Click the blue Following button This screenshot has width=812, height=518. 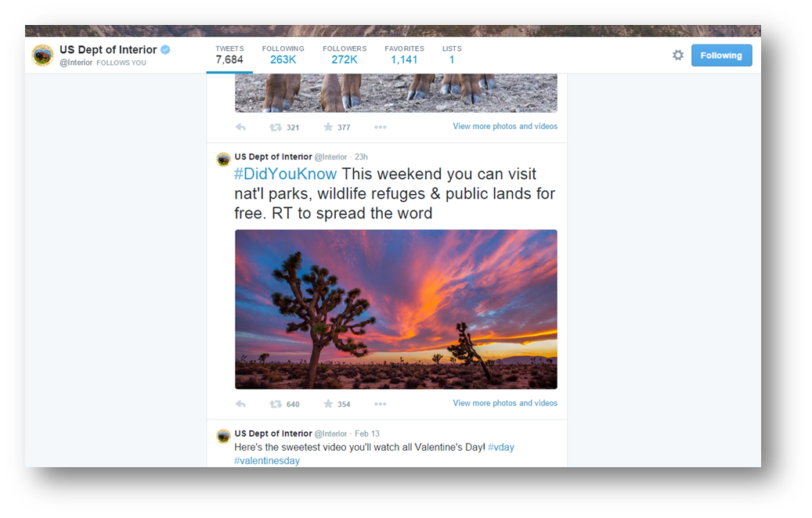pos(721,56)
